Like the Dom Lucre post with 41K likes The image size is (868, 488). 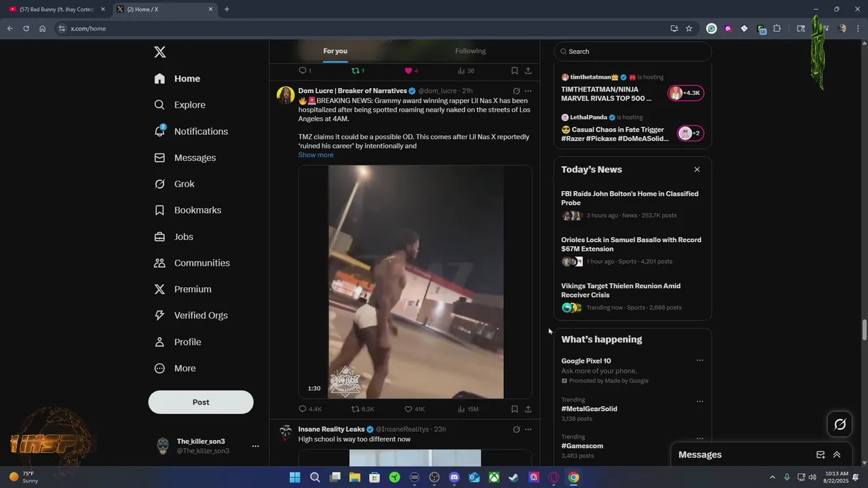(414, 409)
